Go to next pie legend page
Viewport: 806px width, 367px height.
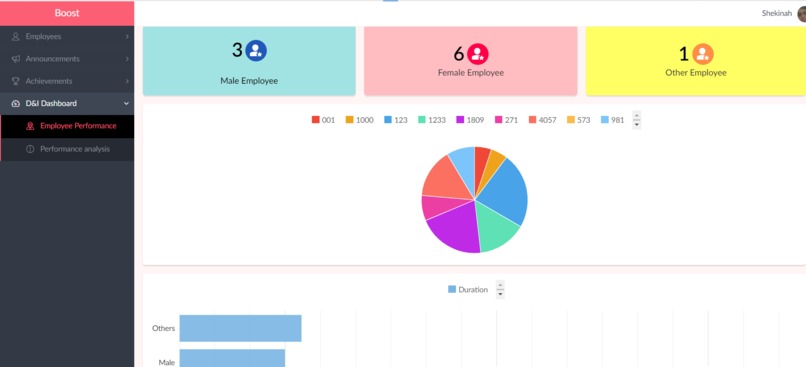(x=636, y=124)
